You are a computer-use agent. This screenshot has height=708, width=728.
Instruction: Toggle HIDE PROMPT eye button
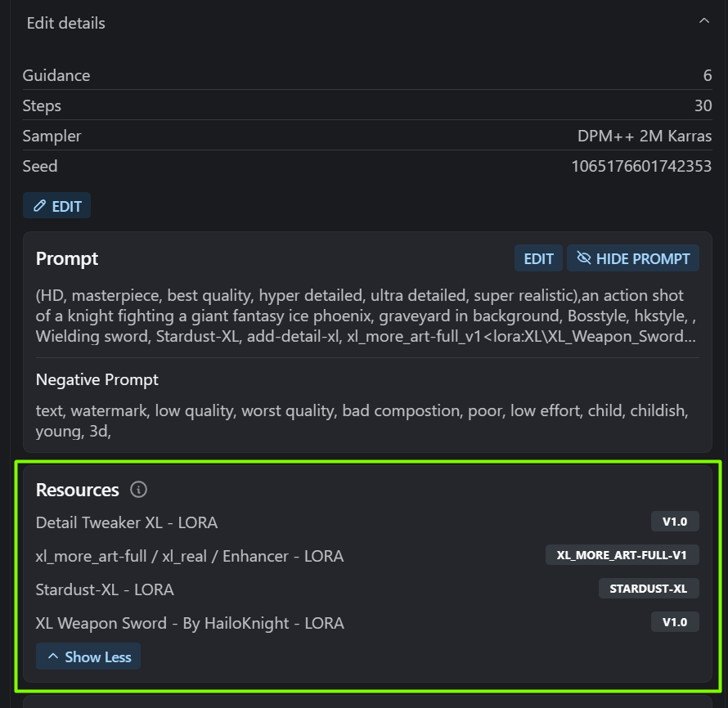pyautogui.click(x=633, y=258)
